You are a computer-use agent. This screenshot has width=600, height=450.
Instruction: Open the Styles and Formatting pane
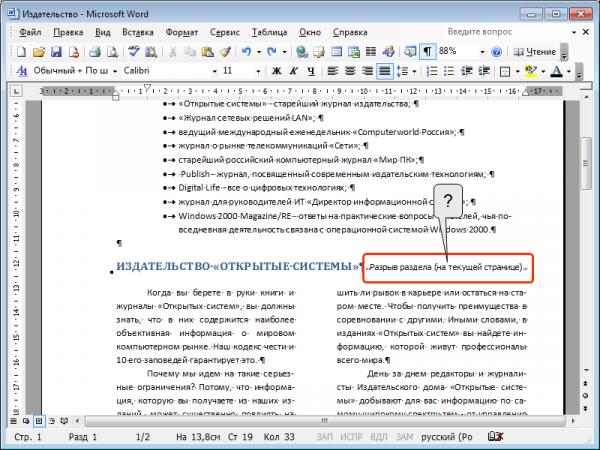22,71
